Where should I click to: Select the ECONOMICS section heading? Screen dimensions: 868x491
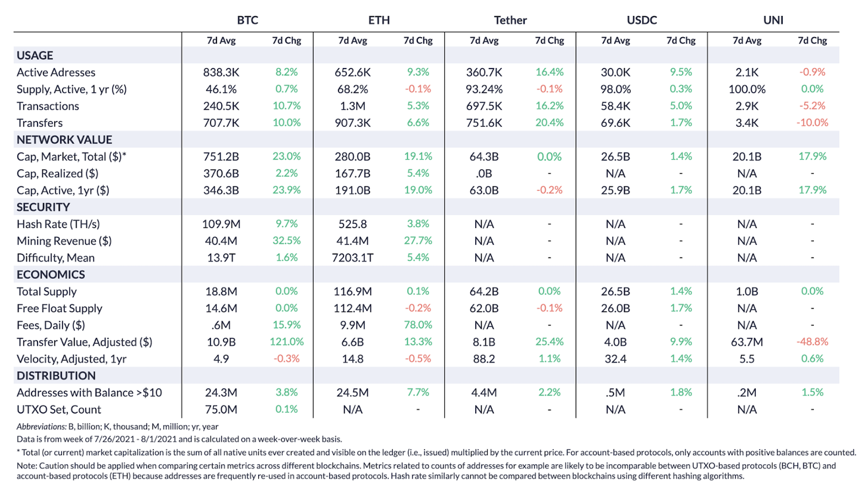coord(51,275)
